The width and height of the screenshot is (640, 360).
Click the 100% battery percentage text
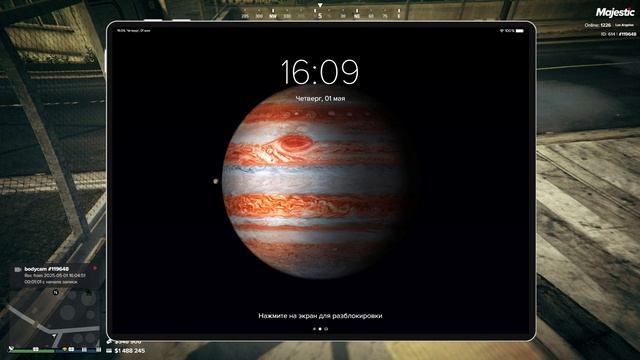pos(509,31)
